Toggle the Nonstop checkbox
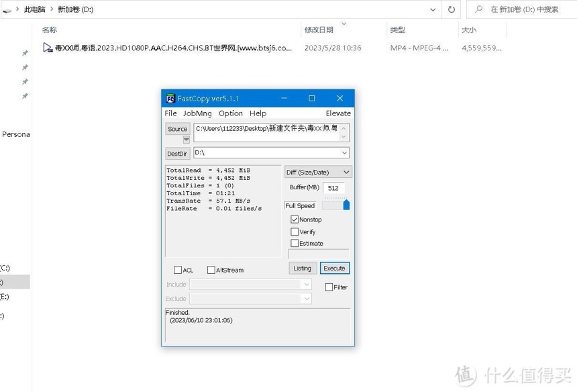 click(295, 219)
